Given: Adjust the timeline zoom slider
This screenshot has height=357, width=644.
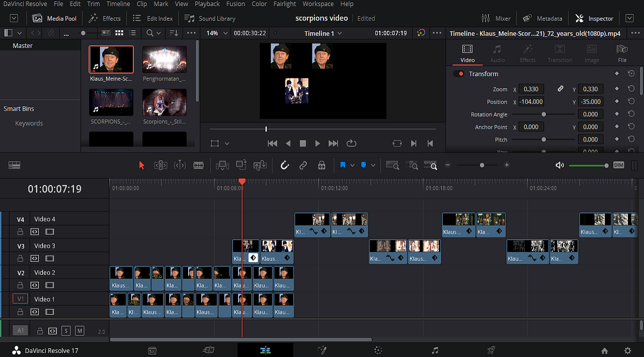Looking at the screenshot, I should (x=482, y=165).
